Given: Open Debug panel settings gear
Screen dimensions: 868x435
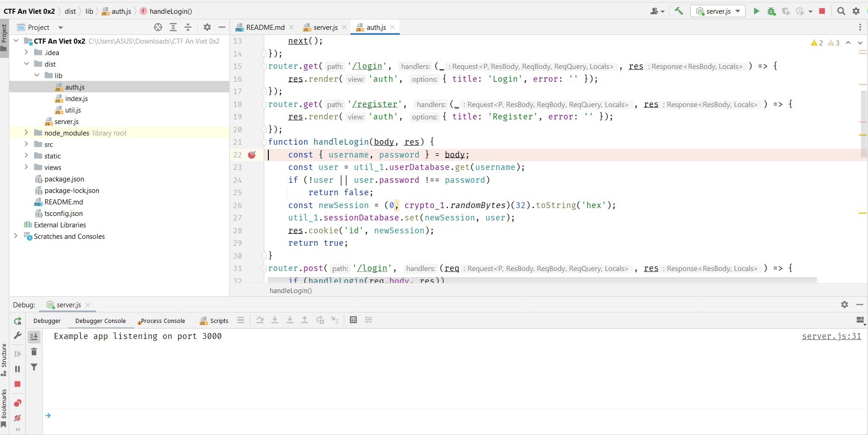Looking at the screenshot, I should (x=845, y=305).
